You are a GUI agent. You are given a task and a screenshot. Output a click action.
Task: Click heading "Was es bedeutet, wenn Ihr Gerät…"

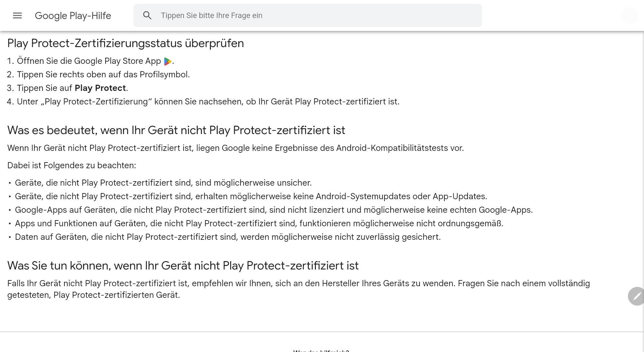176,130
